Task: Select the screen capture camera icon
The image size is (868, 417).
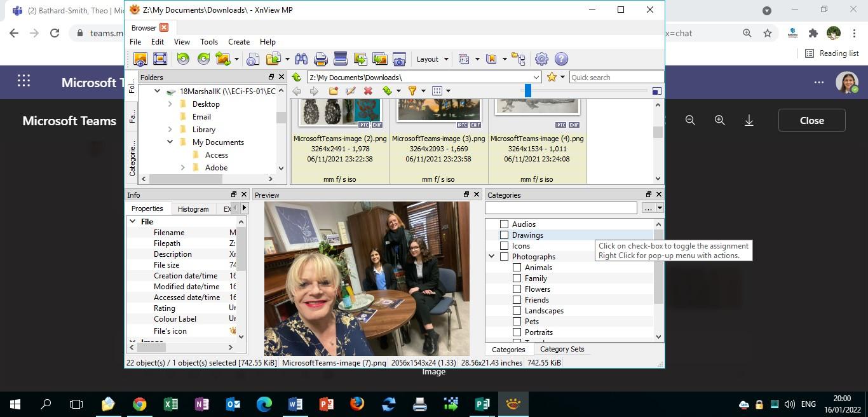Action: click(399, 58)
